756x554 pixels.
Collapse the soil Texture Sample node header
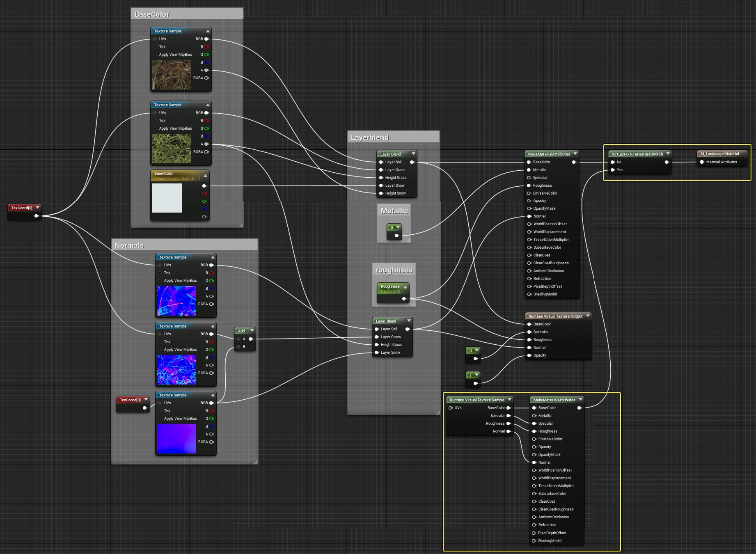[x=208, y=31]
